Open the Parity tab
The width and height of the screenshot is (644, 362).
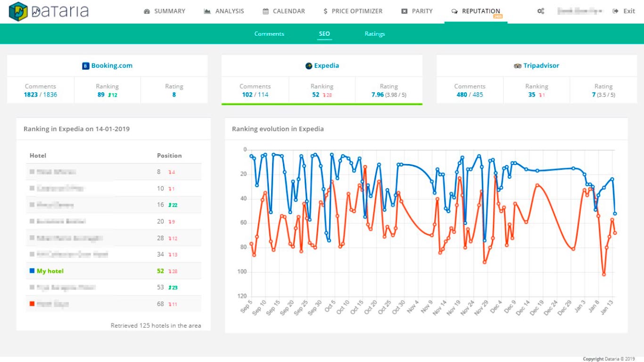(x=417, y=11)
